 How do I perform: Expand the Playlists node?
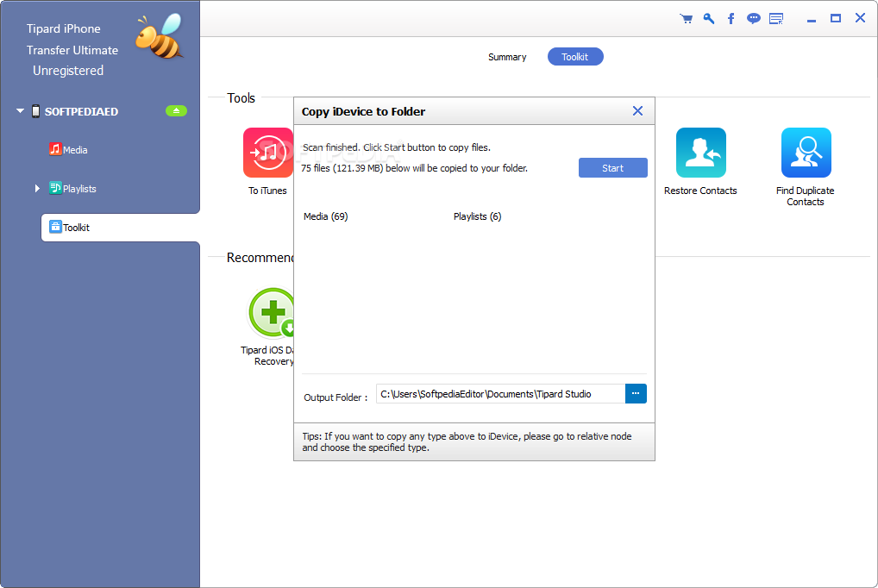(x=37, y=189)
